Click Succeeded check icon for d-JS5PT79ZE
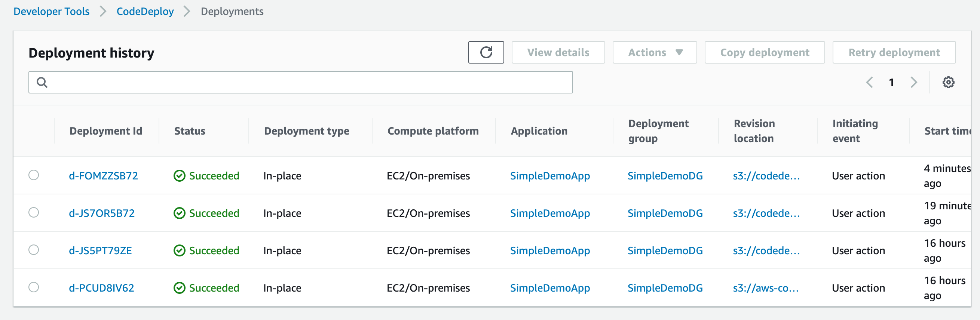This screenshot has height=320, width=980. tap(179, 250)
